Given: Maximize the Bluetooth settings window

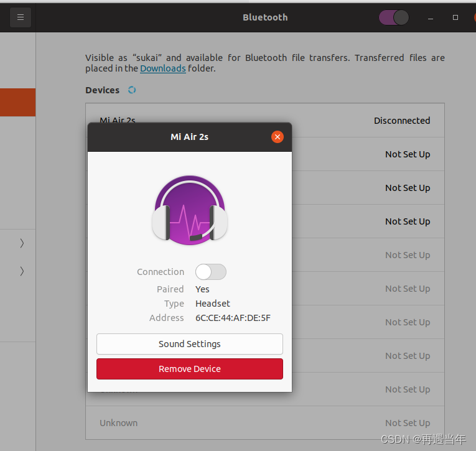Looking at the screenshot, I should tap(455, 17).
